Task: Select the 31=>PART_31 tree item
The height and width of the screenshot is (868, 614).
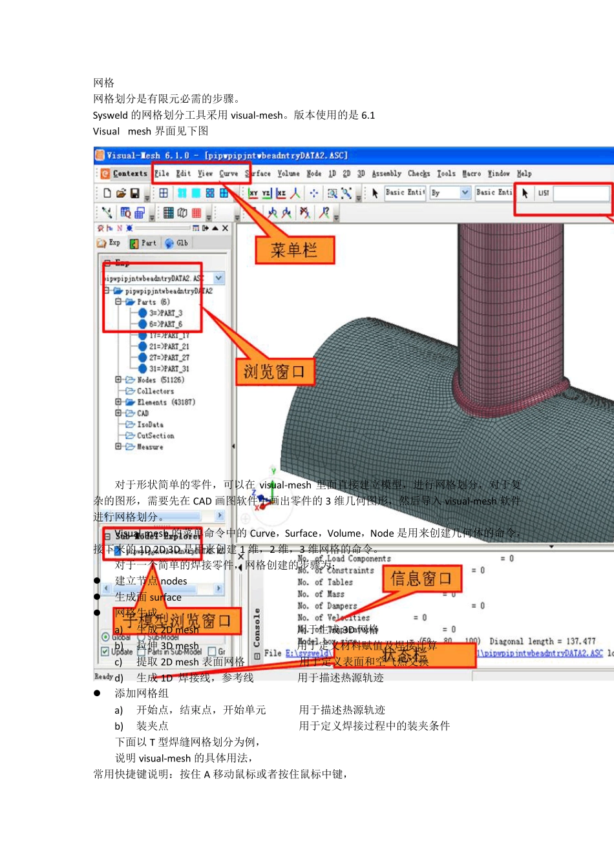Action: [169, 369]
